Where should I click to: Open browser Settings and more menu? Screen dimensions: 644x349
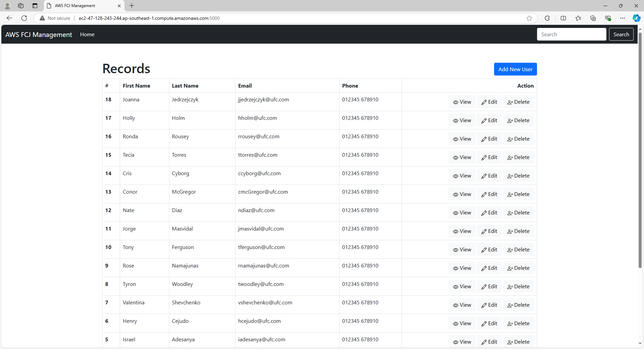coord(623,18)
